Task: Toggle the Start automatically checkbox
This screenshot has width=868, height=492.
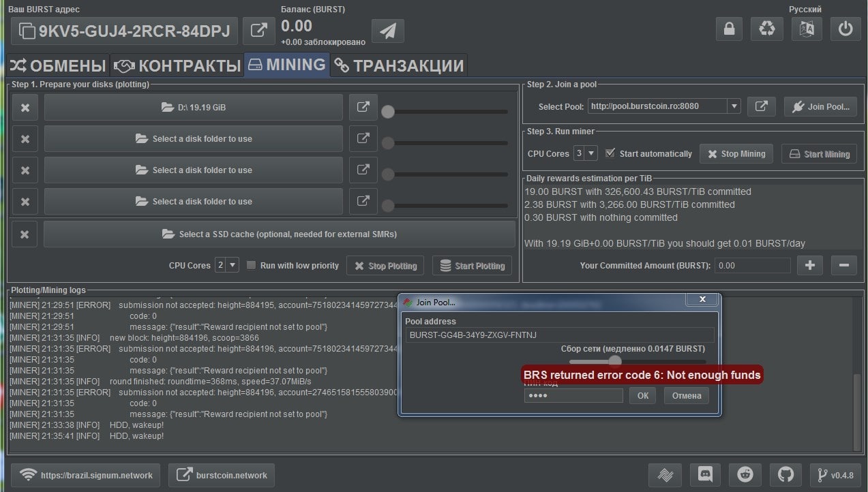Action: click(x=610, y=153)
